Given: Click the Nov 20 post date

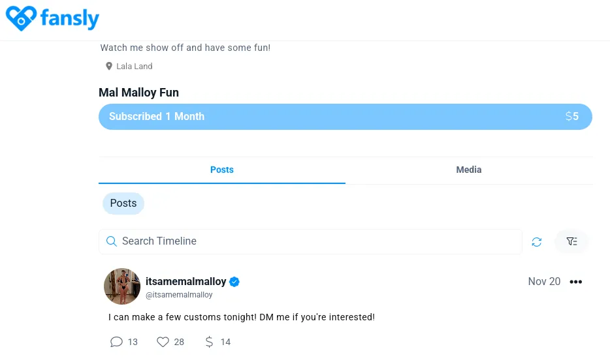Looking at the screenshot, I should [x=544, y=282].
